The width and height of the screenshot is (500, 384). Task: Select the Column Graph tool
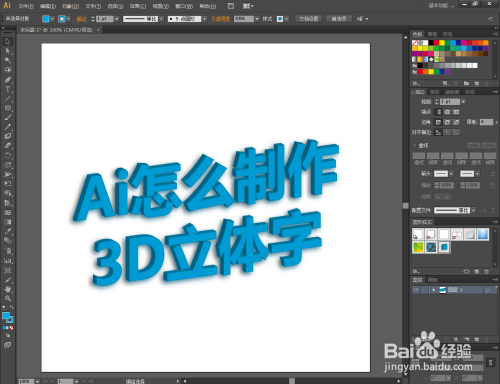click(x=8, y=260)
